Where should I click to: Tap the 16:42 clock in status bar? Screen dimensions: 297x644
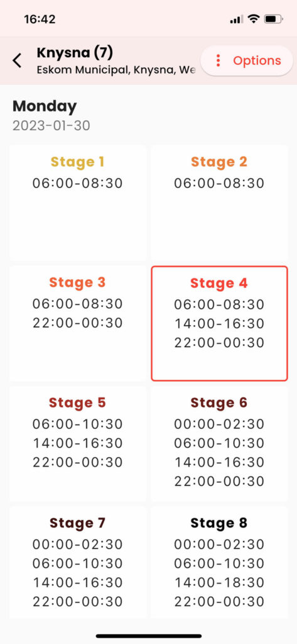point(40,19)
